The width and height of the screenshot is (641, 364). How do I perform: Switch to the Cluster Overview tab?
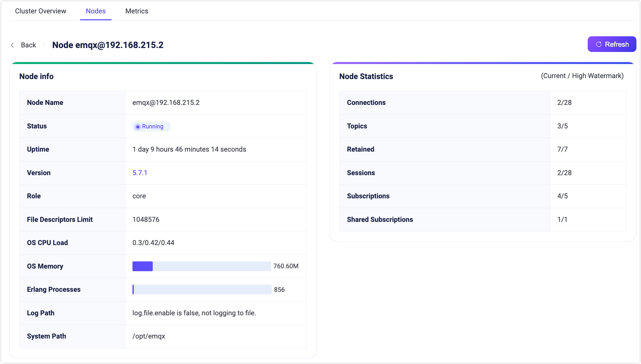point(41,11)
